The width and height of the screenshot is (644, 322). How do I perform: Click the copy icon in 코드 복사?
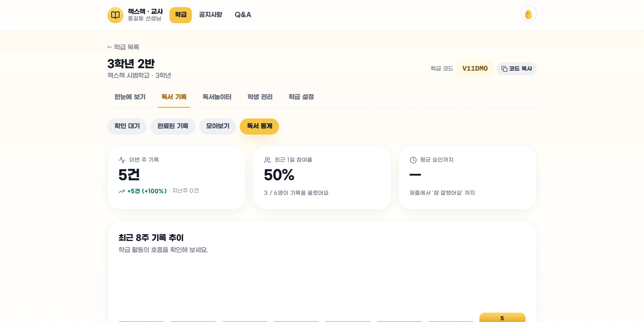(504, 69)
